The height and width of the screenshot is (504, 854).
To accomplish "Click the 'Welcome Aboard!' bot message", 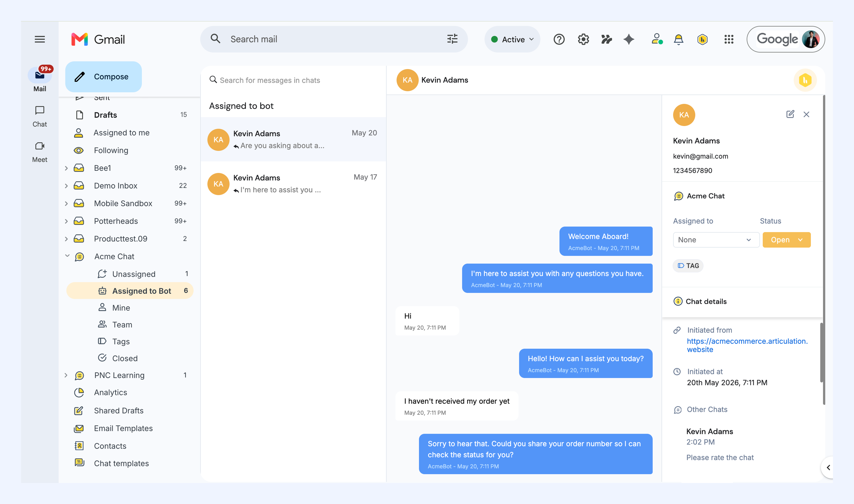I will click(606, 241).
